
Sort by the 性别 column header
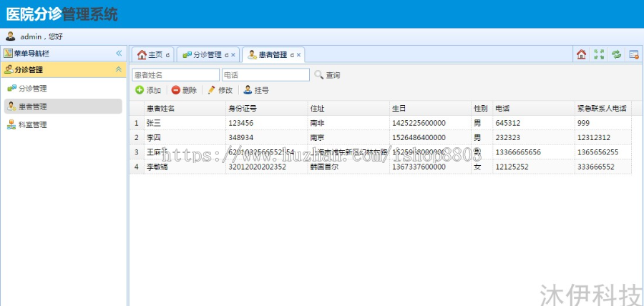482,108
